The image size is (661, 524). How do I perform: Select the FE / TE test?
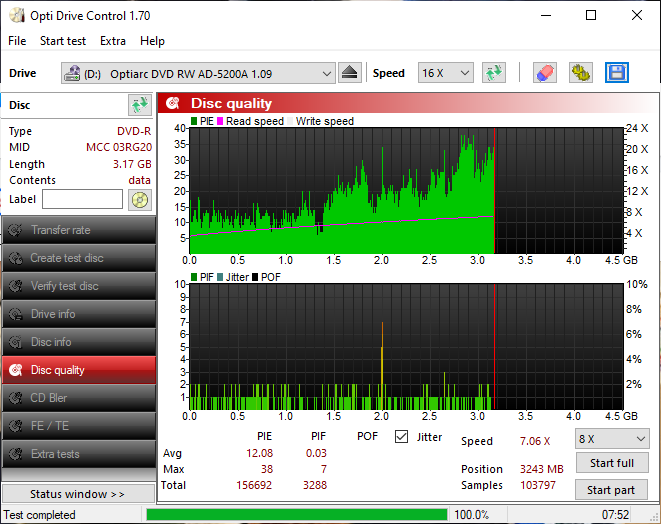[x=79, y=426]
